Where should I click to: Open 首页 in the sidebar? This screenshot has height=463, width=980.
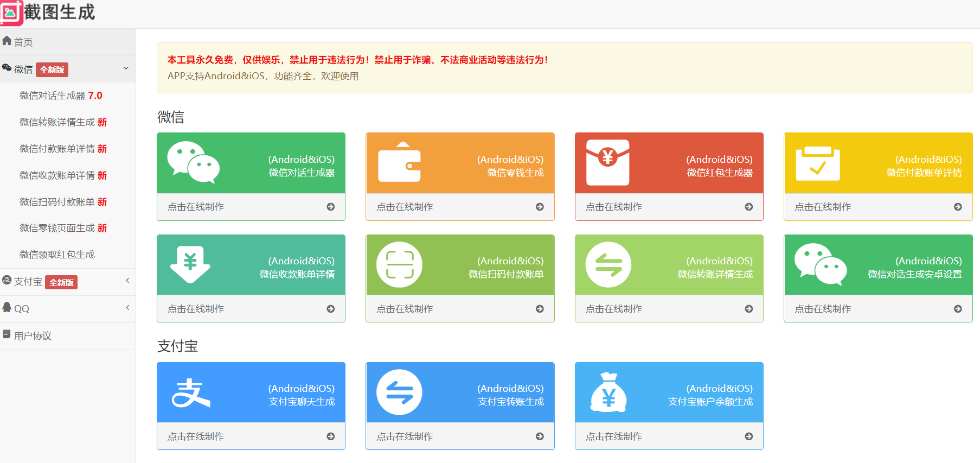pos(68,42)
